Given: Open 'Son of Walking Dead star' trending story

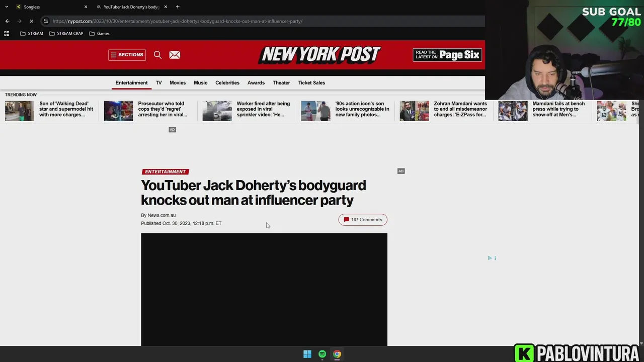Looking at the screenshot, I should point(66,109).
